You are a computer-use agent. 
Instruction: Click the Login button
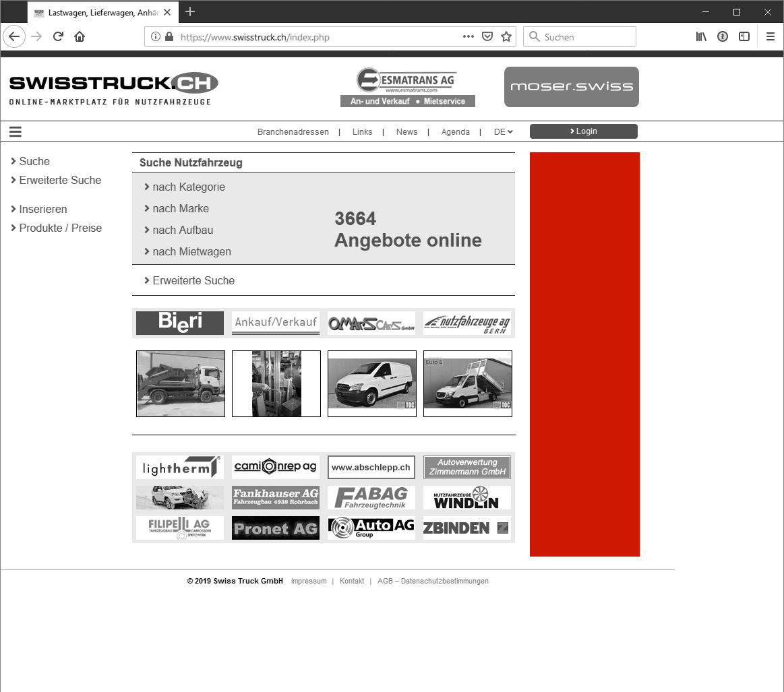click(584, 131)
